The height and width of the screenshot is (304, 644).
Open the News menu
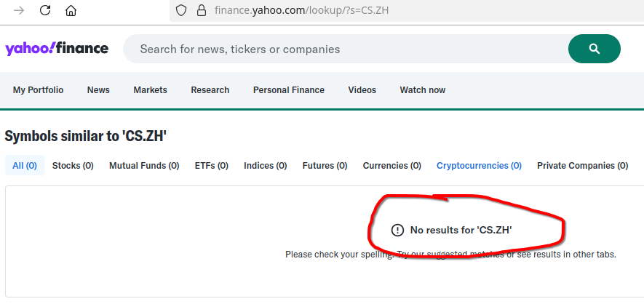tap(98, 90)
